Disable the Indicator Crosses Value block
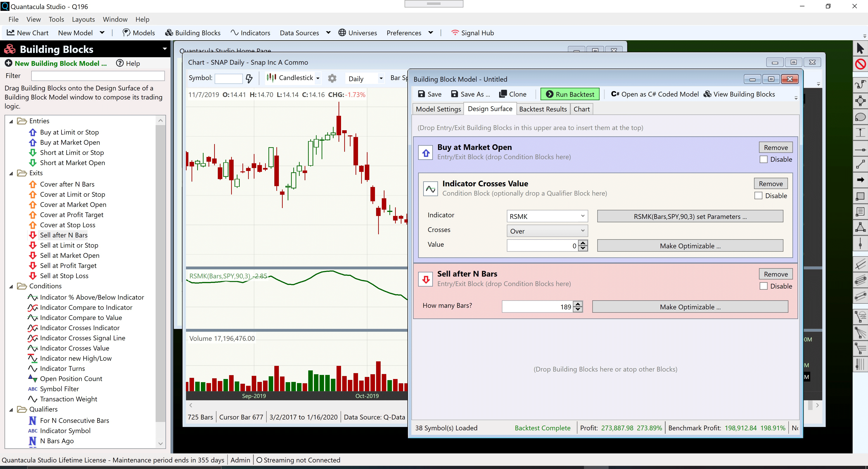This screenshot has width=868, height=469. [759, 196]
